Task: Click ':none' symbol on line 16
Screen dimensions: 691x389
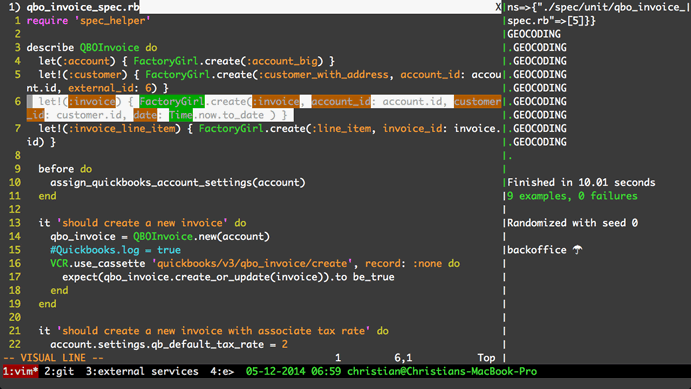Action: click(427, 263)
